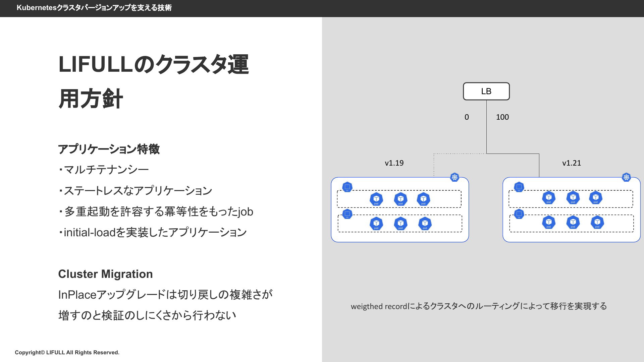The image size is (644, 362).
Task: Click the bullet "ステートレスなアプリケーション"
Action: pyautogui.click(x=135, y=190)
